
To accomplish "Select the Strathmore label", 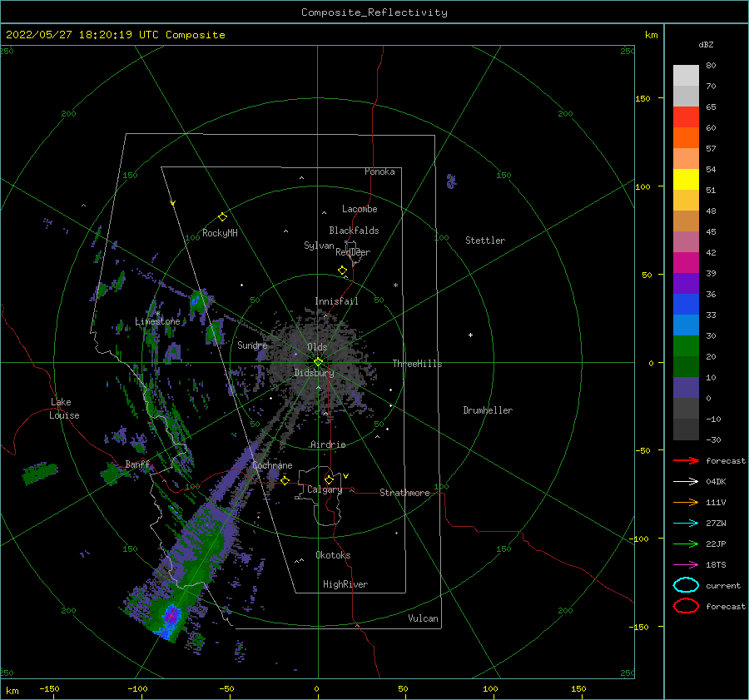I will pos(404,493).
